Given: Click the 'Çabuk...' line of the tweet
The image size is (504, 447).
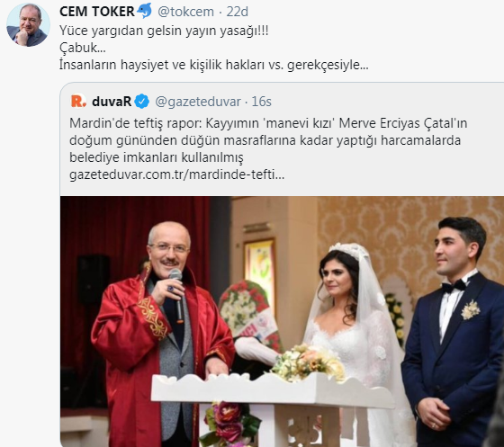Looking at the screenshot, I should point(83,48).
